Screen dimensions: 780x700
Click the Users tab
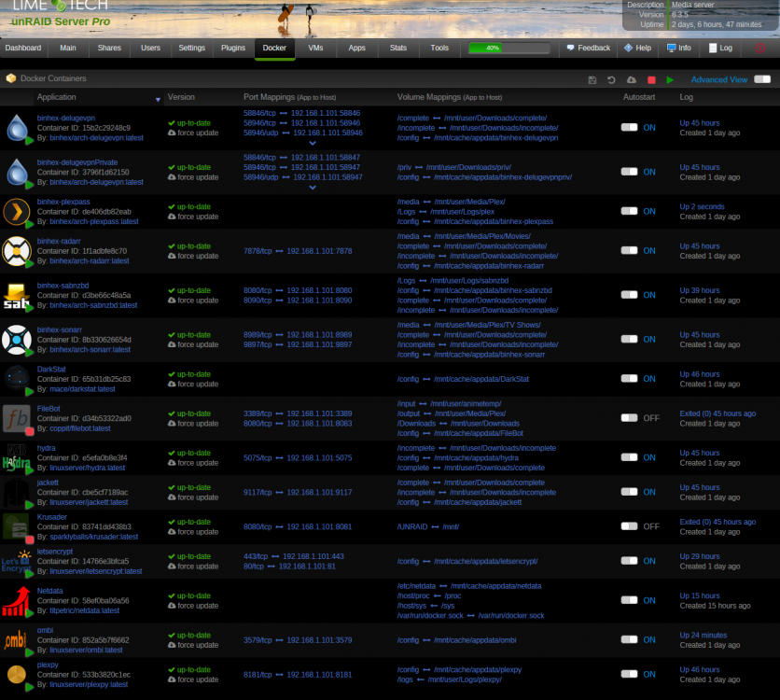(151, 48)
